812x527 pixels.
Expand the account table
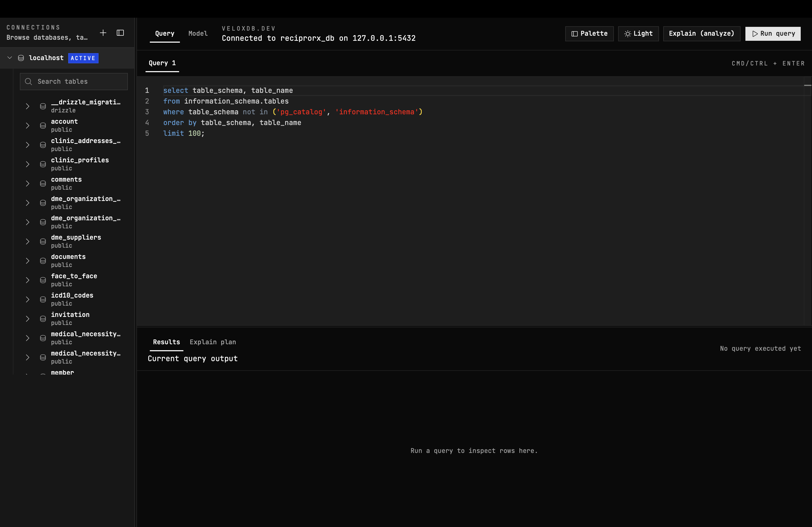28,126
